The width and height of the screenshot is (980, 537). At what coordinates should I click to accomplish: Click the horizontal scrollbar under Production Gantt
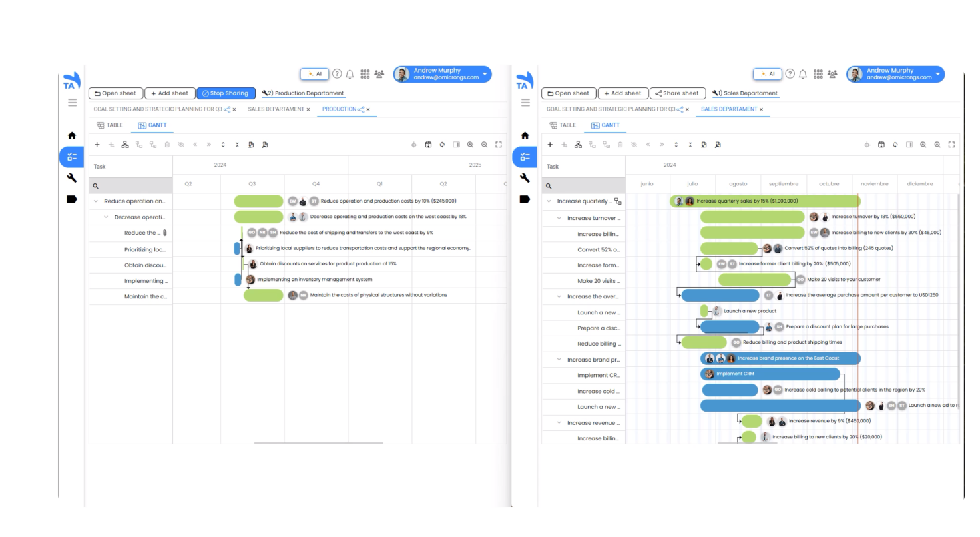[x=318, y=442]
